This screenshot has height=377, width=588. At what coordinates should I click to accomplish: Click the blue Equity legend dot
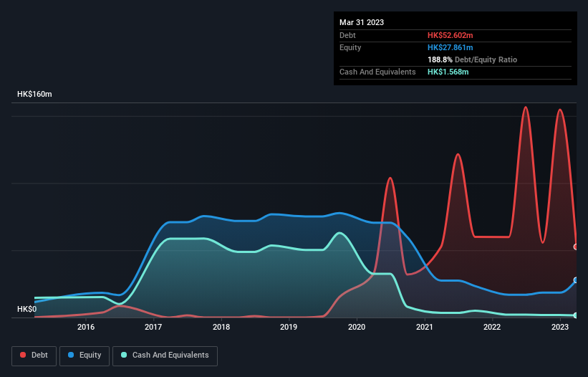click(x=70, y=355)
